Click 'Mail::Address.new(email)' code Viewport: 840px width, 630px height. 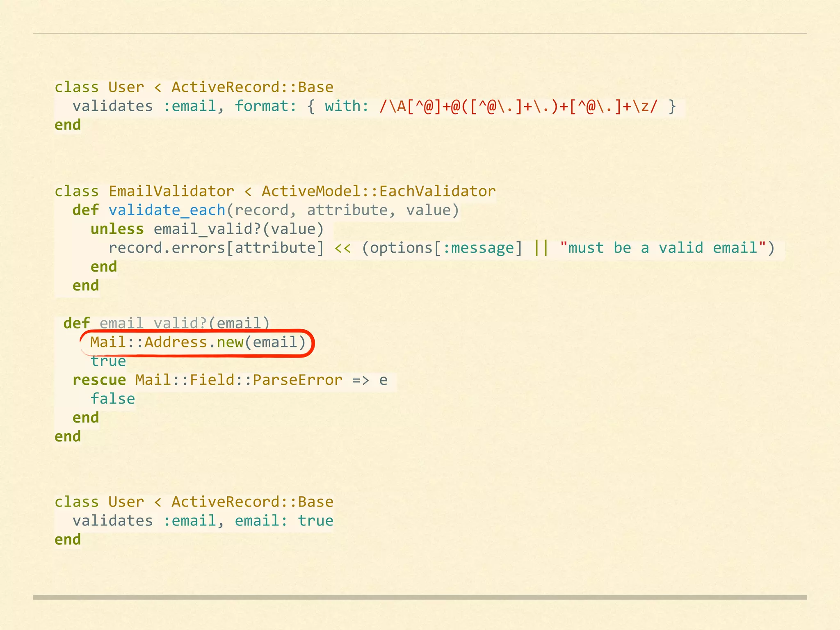pyautogui.click(x=198, y=342)
